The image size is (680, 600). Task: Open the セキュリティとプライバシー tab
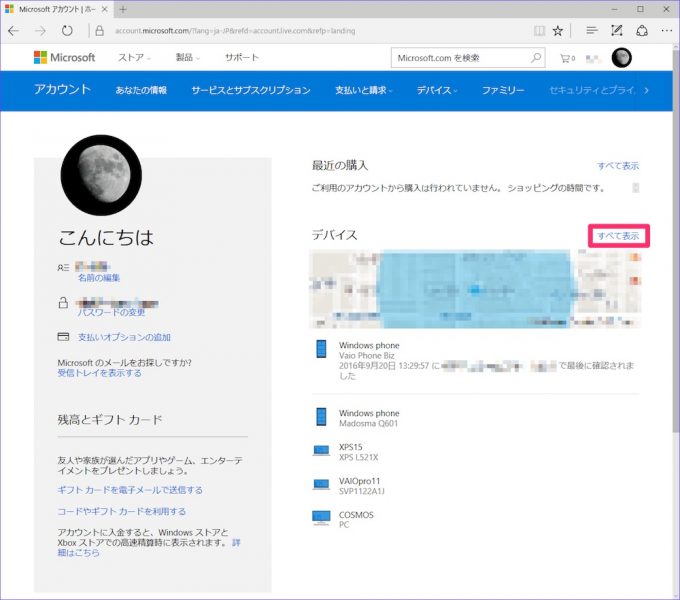coord(592,90)
